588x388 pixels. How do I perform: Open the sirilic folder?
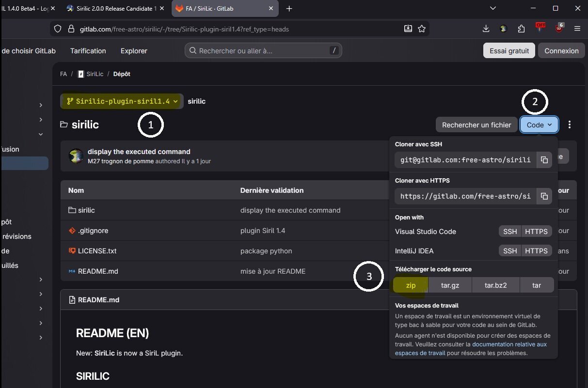[x=86, y=210]
